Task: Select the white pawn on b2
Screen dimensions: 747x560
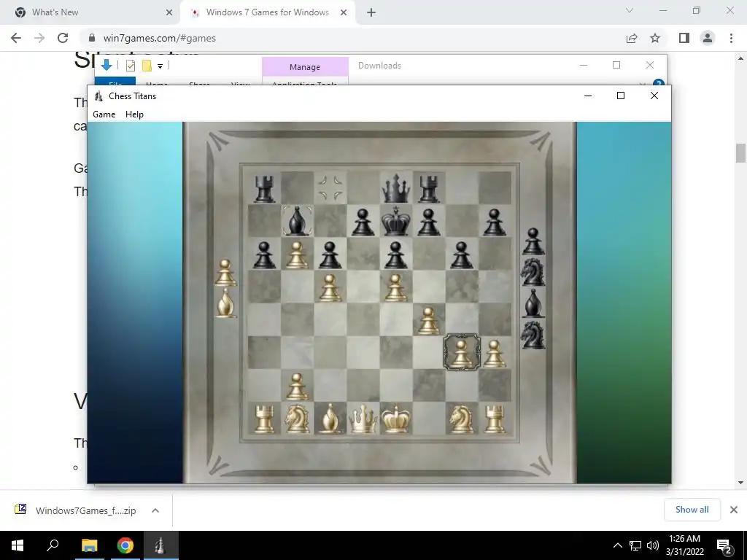Action: click(298, 386)
